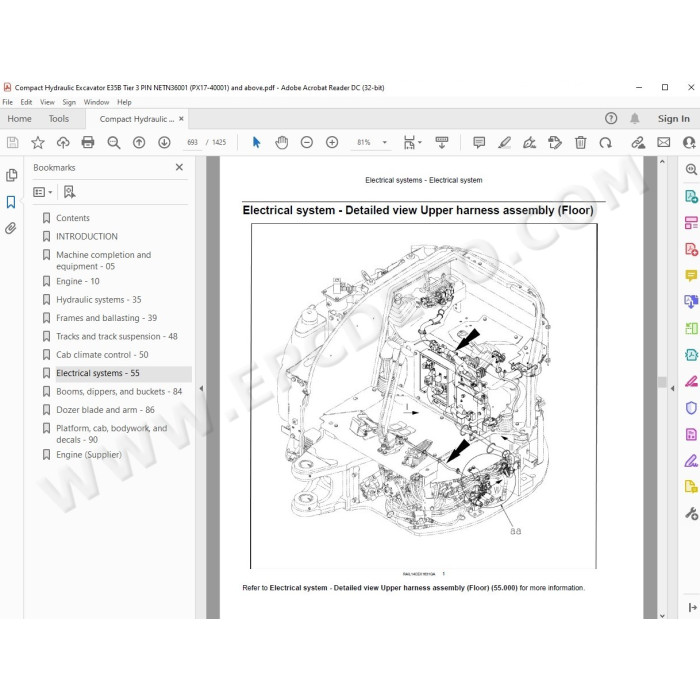Screen dimensions: 700x700
Task: Switch to the Tools tab
Action: pos(58,119)
